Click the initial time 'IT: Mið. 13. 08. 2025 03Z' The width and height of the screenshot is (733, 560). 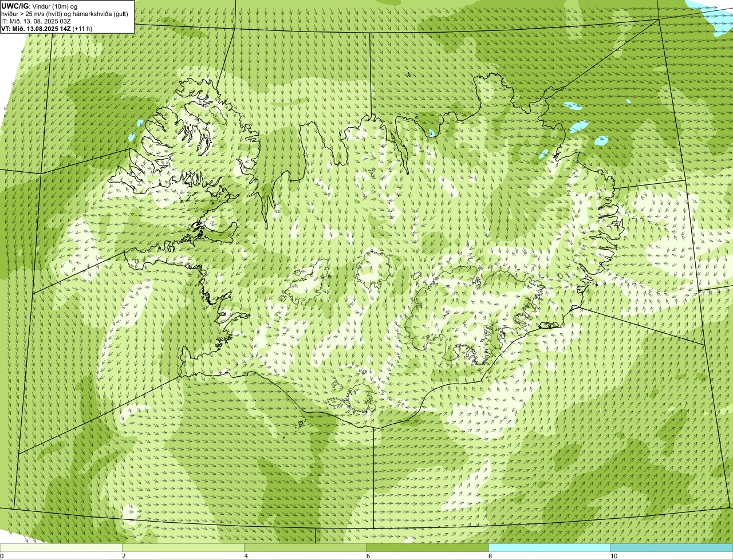[x=36, y=21]
